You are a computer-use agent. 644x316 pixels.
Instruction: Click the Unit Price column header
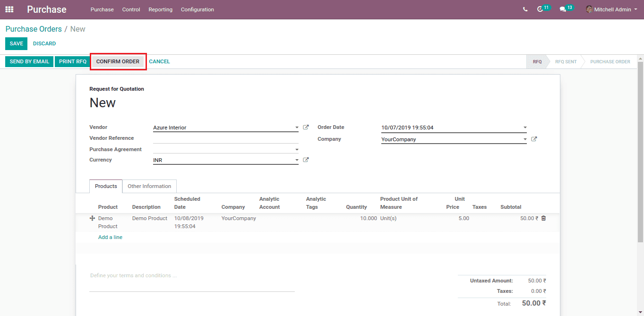tap(455, 203)
